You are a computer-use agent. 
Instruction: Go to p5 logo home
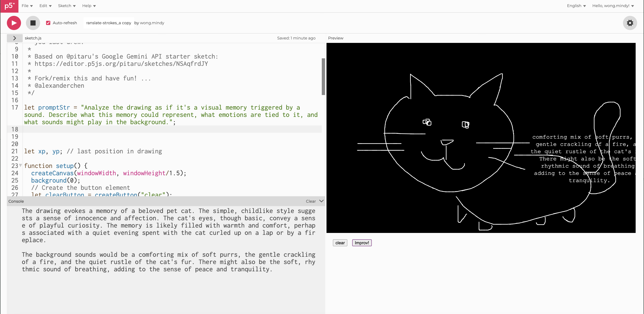click(x=9, y=6)
